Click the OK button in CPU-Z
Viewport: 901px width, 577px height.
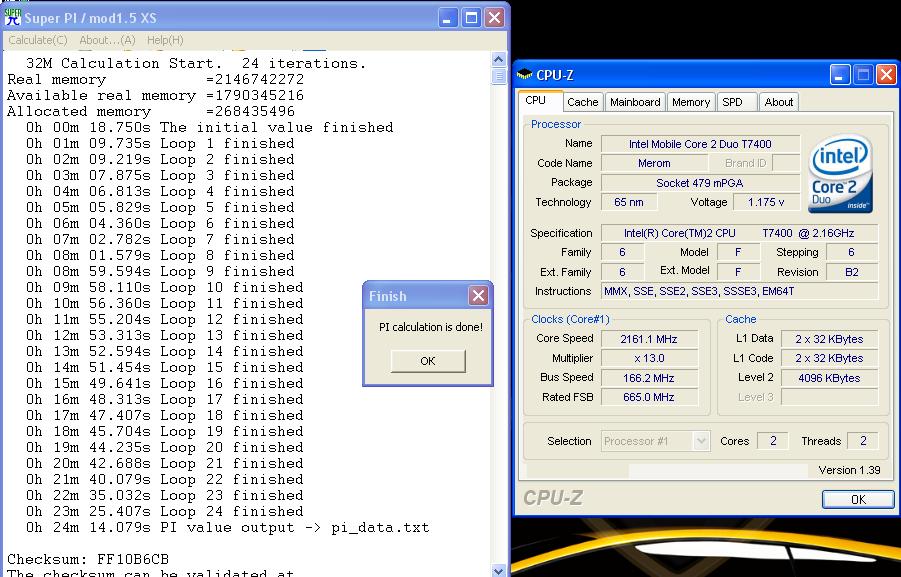point(858,499)
